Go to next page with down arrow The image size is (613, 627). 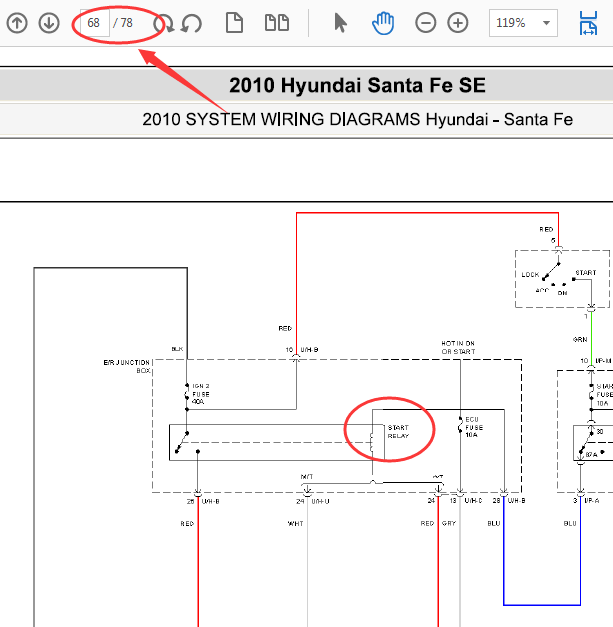click(49, 23)
